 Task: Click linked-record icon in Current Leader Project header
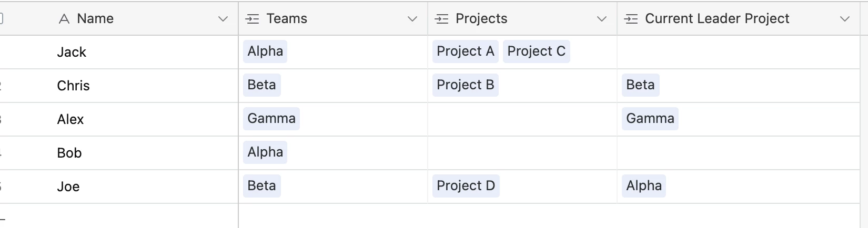[x=631, y=19]
